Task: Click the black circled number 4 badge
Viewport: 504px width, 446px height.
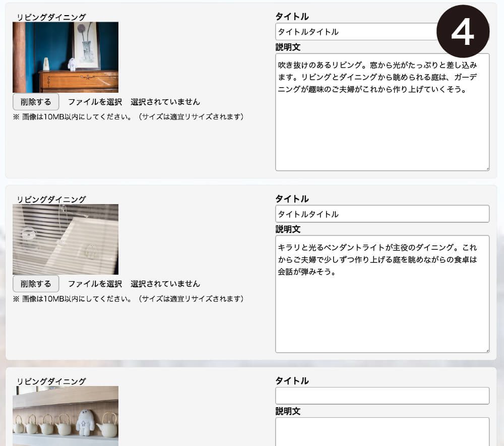Action: (462, 31)
